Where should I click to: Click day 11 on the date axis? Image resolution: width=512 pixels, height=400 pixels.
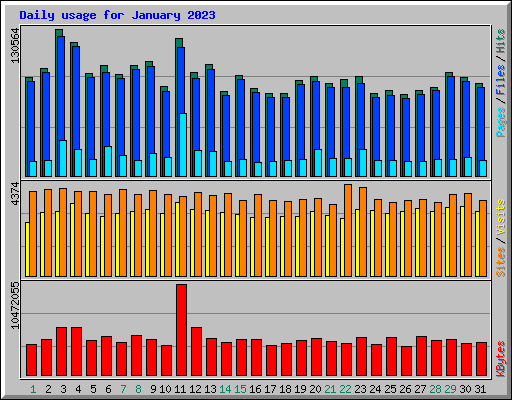click(x=180, y=389)
